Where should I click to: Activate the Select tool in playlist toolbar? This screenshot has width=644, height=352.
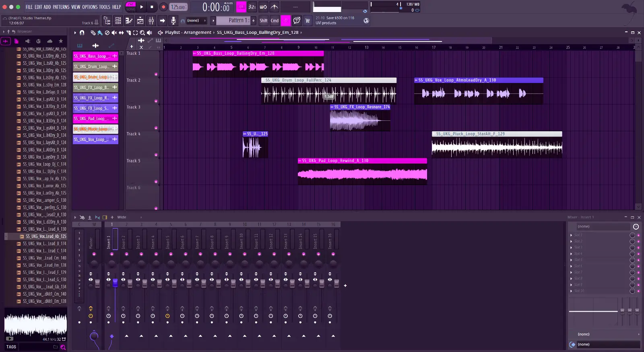tap(135, 33)
